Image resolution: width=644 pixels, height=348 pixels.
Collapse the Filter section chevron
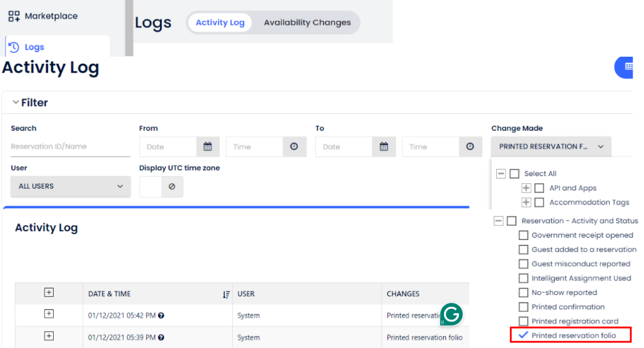(x=16, y=103)
